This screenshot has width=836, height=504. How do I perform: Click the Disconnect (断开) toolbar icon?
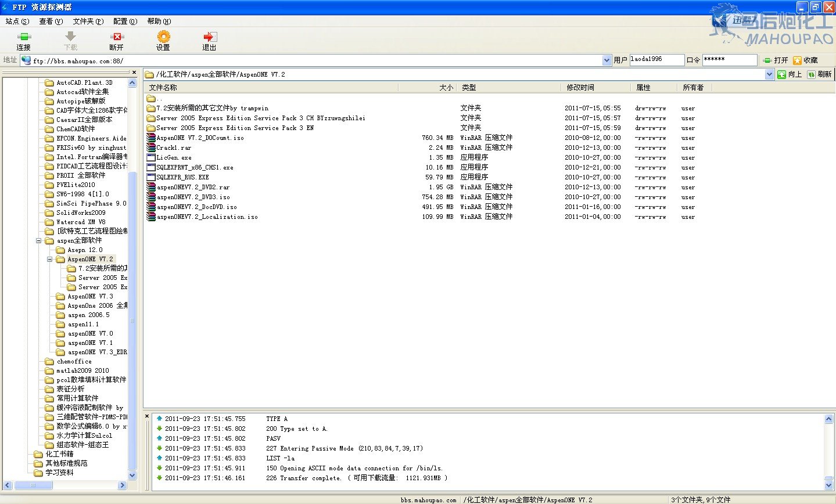point(117,37)
